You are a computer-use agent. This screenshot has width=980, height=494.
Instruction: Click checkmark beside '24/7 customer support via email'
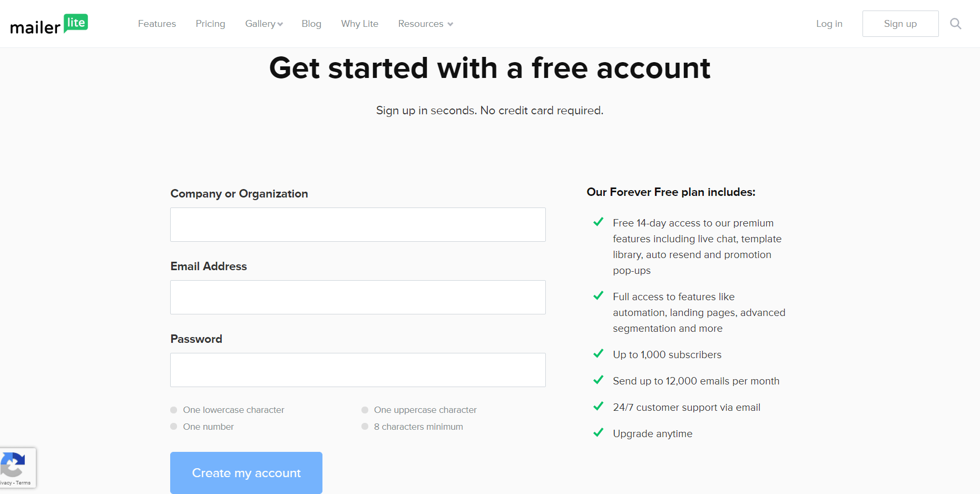pos(598,406)
